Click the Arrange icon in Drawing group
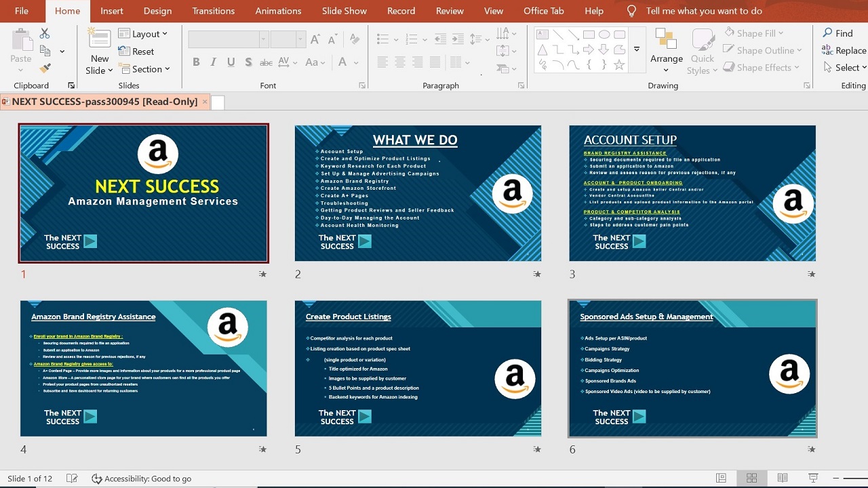Screen dimensions: 868x488 point(666,39)
